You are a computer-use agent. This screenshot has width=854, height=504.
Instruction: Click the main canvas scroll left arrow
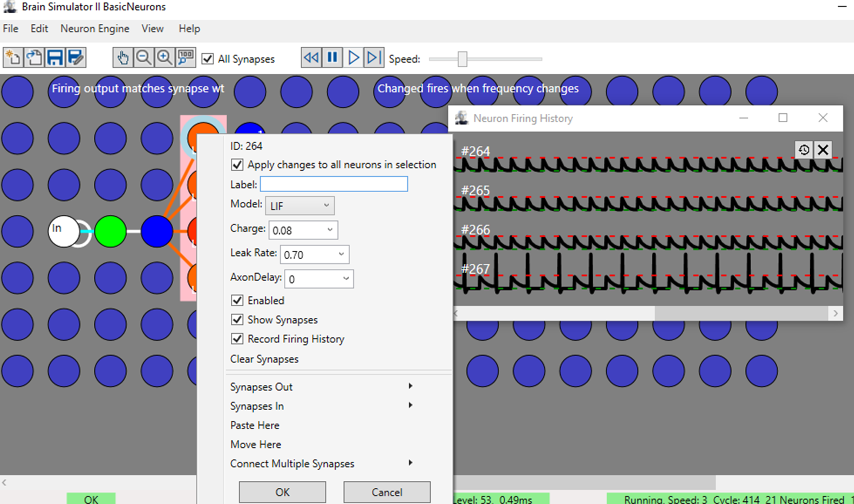(x=4, y=483)
